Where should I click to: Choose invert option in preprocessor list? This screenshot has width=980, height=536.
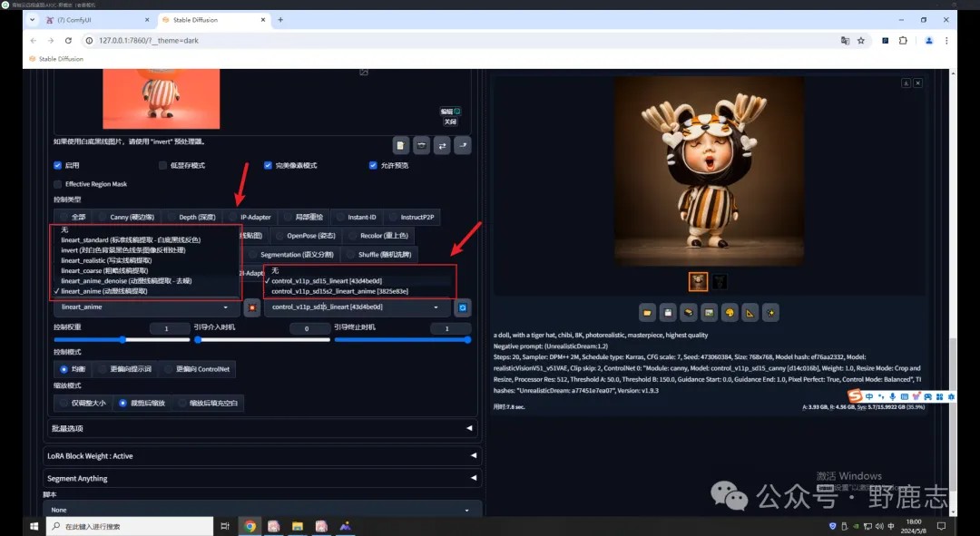[x=145, y=250]
